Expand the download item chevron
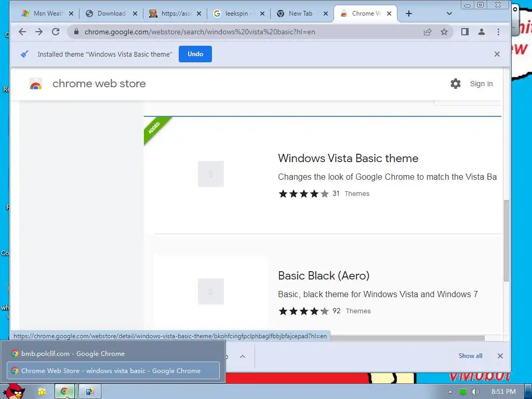The height and width of the screenshot is (399, 532). pyautogui.click(x=243, y=356)
